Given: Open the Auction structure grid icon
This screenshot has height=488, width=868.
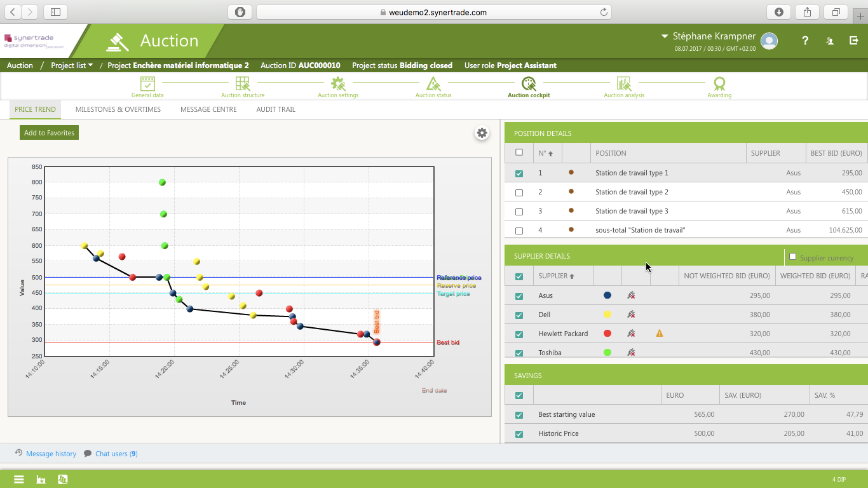Looking at the screenshot, I should point(243,83).
